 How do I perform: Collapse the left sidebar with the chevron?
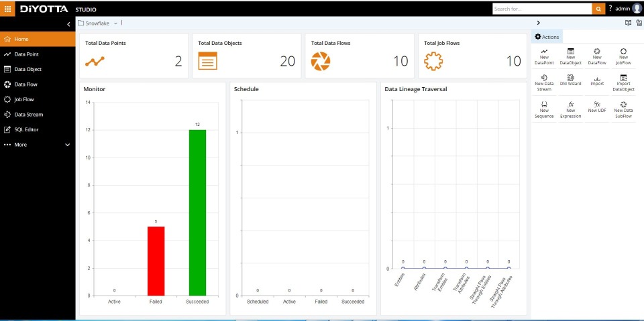(68, 24)
